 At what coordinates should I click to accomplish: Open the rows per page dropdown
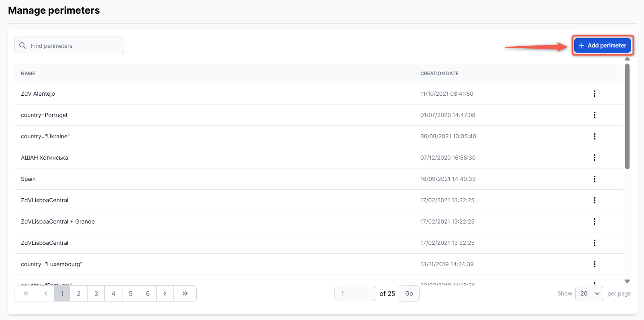click(x=589, y=293)
